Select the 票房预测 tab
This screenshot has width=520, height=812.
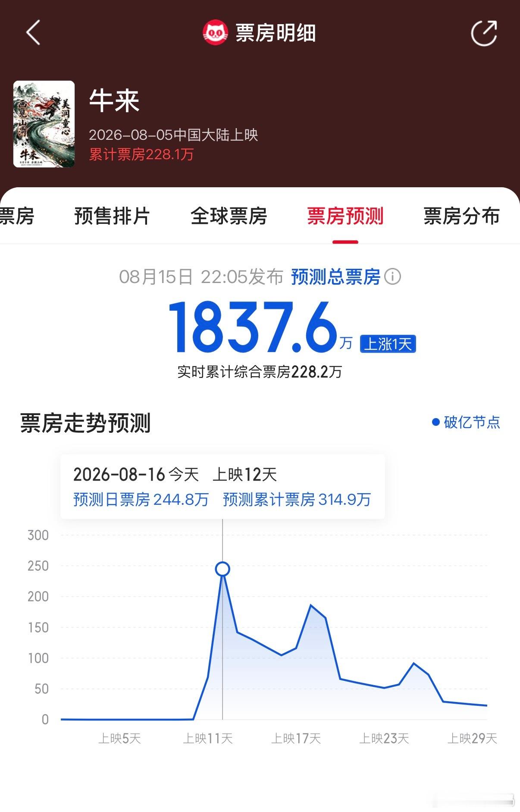point(345,216)
